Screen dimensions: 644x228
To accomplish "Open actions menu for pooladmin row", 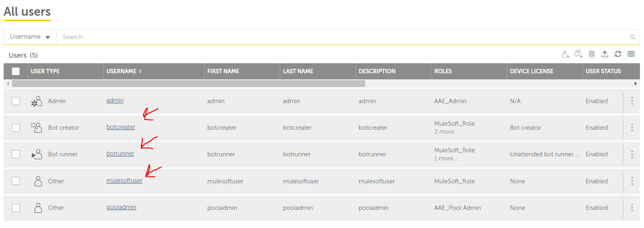I will [x=632, y=208].
